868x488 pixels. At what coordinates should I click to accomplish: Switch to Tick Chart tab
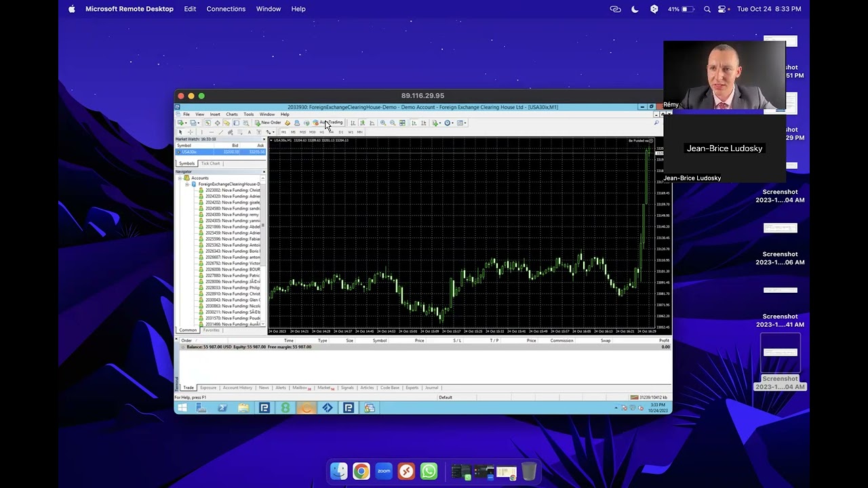[x=210, y=163]
